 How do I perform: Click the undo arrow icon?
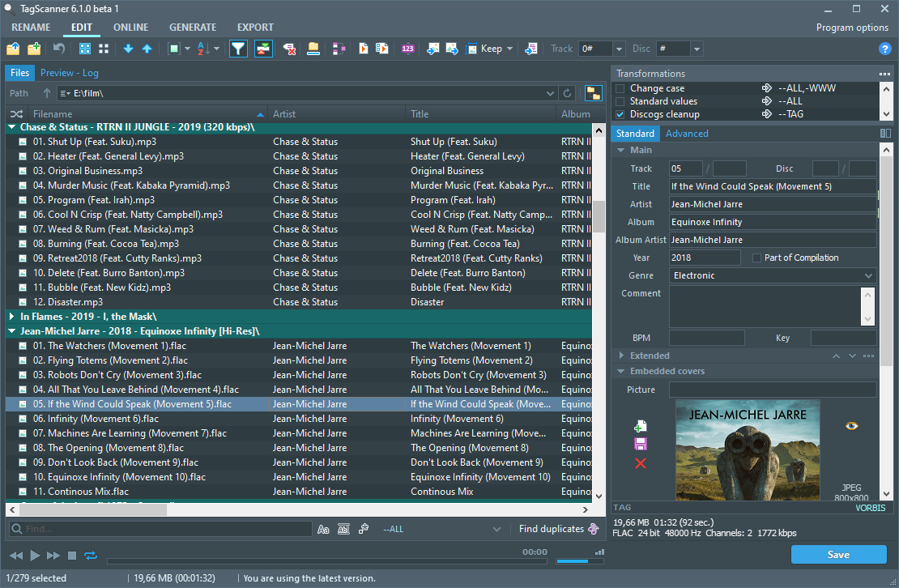(x=59, y=49)
